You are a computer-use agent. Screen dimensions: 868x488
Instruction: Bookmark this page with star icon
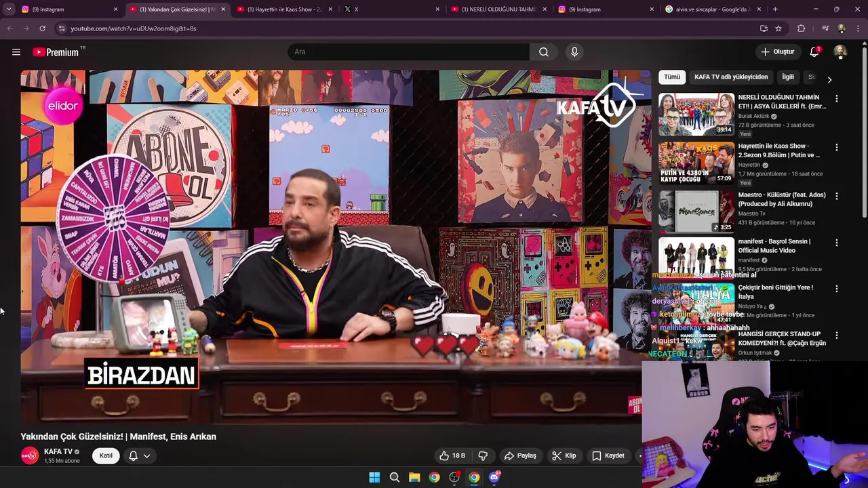778,28
